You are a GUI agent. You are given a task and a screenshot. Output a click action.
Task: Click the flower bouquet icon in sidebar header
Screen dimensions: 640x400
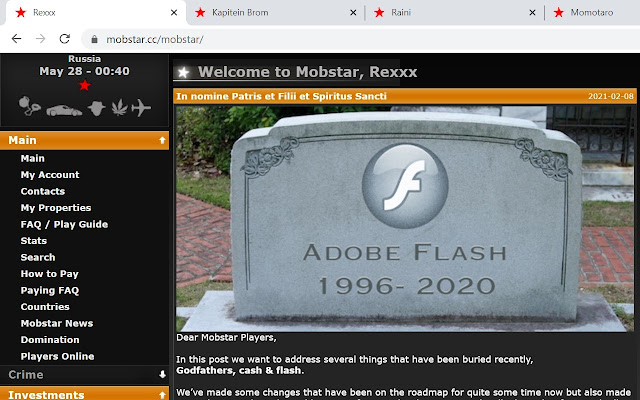click(x=30, y=106)
